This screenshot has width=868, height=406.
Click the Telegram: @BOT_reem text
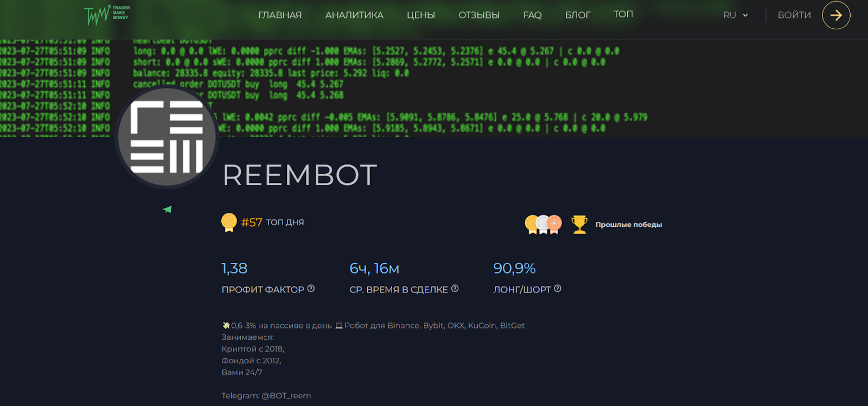click(266, 396)
